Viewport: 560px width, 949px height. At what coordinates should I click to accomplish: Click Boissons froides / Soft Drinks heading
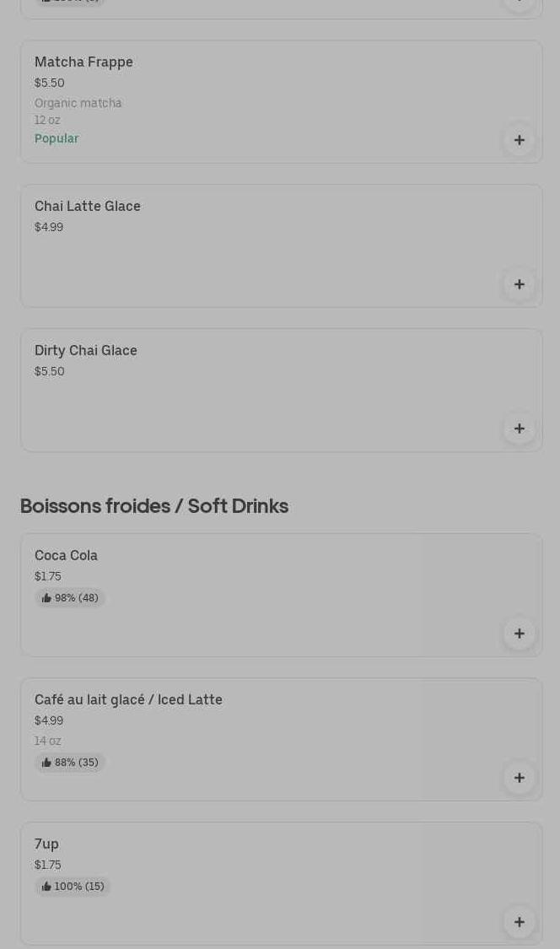tap(154, 505)
